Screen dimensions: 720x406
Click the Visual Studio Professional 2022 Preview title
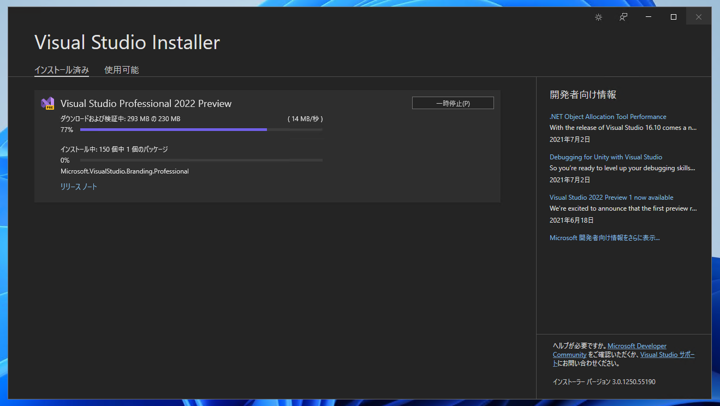click(146, 103)
